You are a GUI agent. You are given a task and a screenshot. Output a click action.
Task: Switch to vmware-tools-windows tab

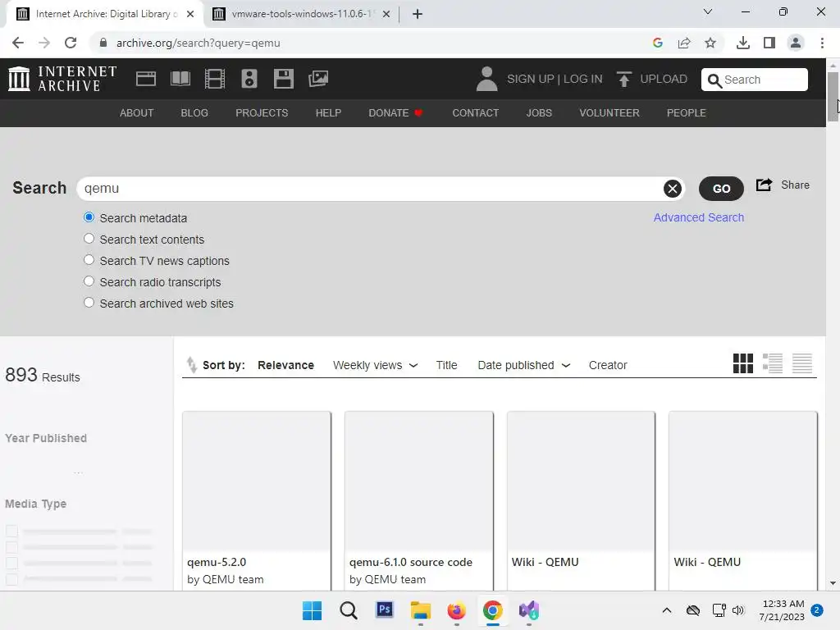click(x=302, y=14)
